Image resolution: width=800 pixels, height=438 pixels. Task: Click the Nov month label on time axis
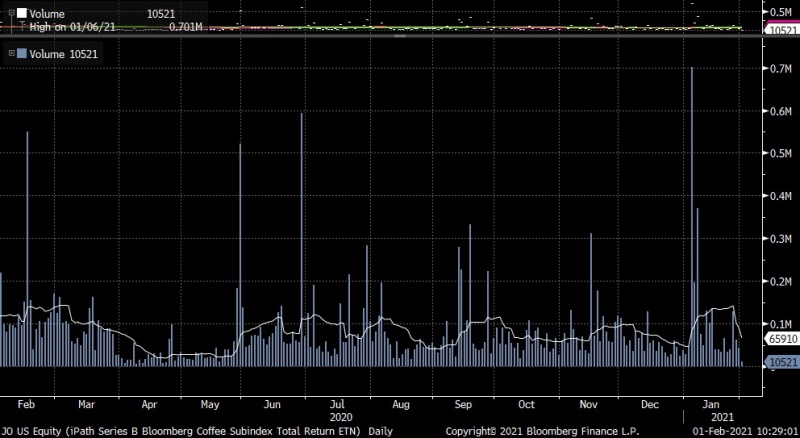pos(588,404)
